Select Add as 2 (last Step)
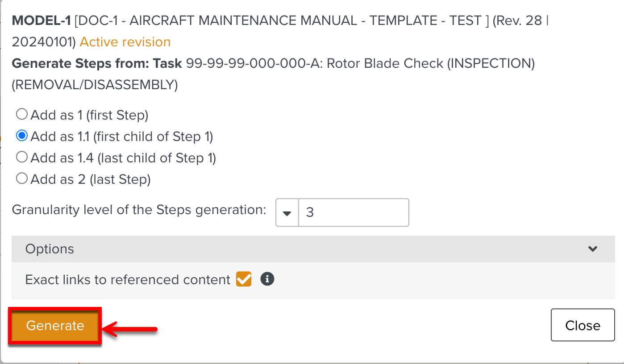 tap(21, 178)
